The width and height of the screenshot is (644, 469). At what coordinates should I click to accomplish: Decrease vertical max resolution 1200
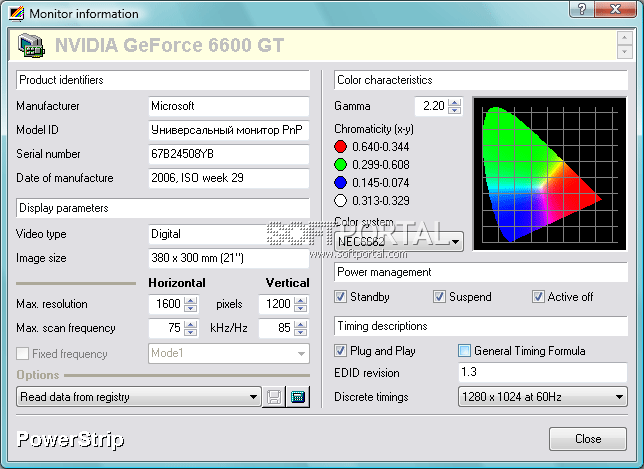point(300,308)
